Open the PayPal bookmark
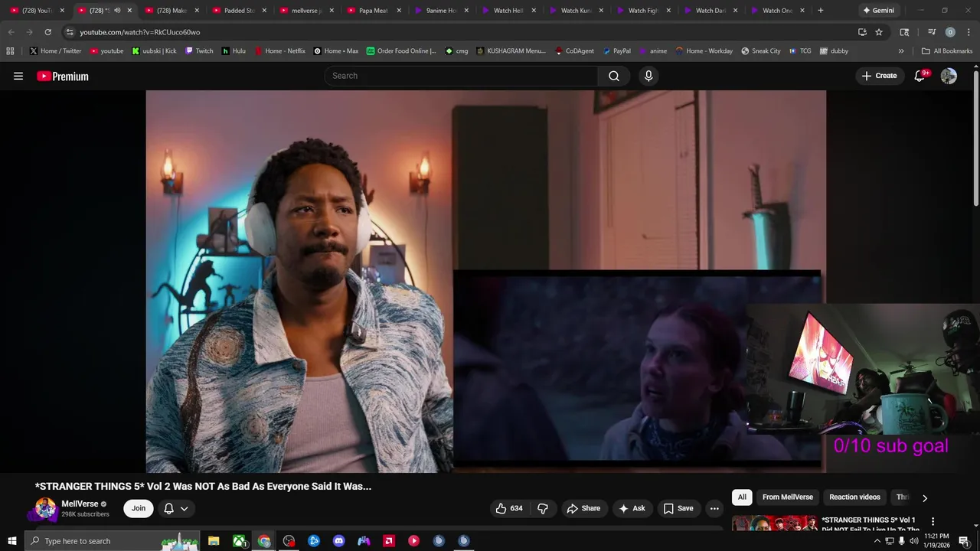The image size is (980, 551). pyautogui.click(x=616, y=51)
